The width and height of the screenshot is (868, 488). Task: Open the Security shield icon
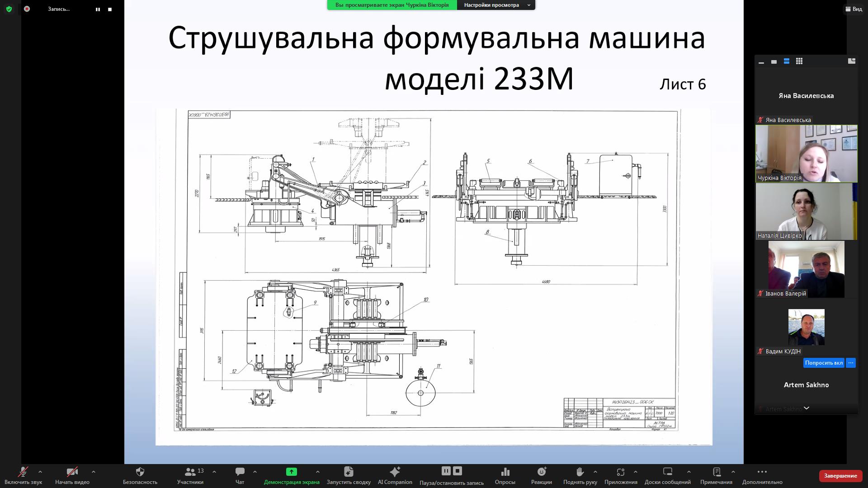coord(140,472)
